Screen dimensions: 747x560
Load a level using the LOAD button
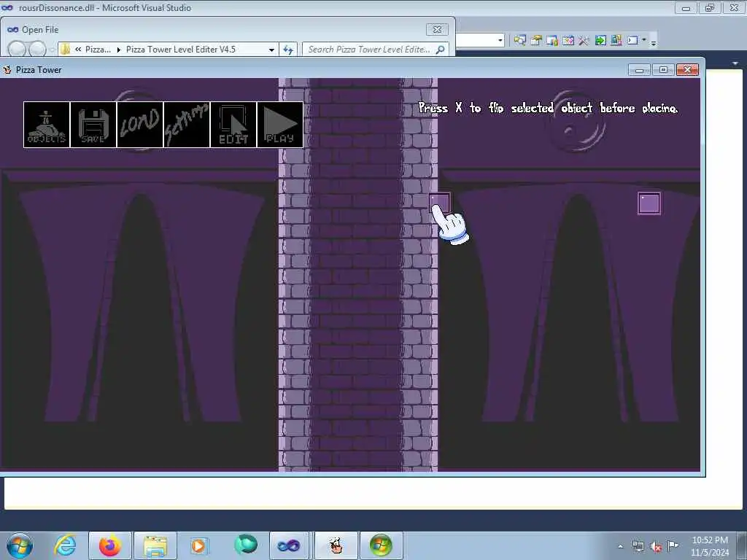tap(140, 125)
